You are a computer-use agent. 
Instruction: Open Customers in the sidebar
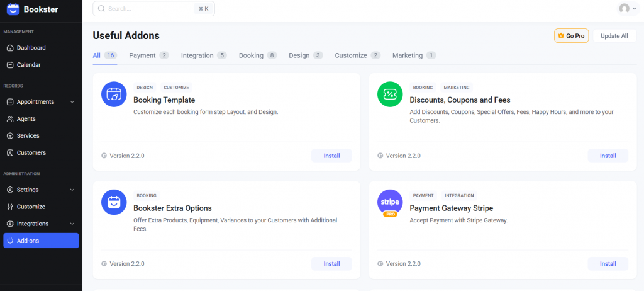[41, 152]
